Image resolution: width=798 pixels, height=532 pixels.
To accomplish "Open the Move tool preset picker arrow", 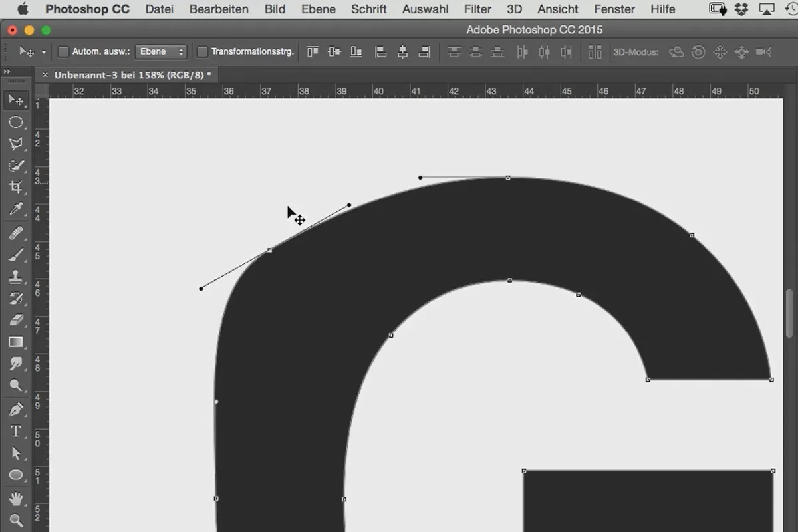I will (x=44, y=52).
